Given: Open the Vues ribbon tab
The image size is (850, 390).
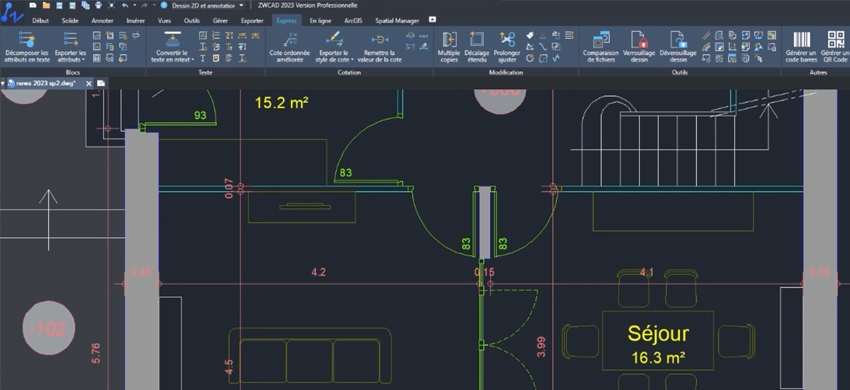Looking at the screenshot, I should click(164, 21).
